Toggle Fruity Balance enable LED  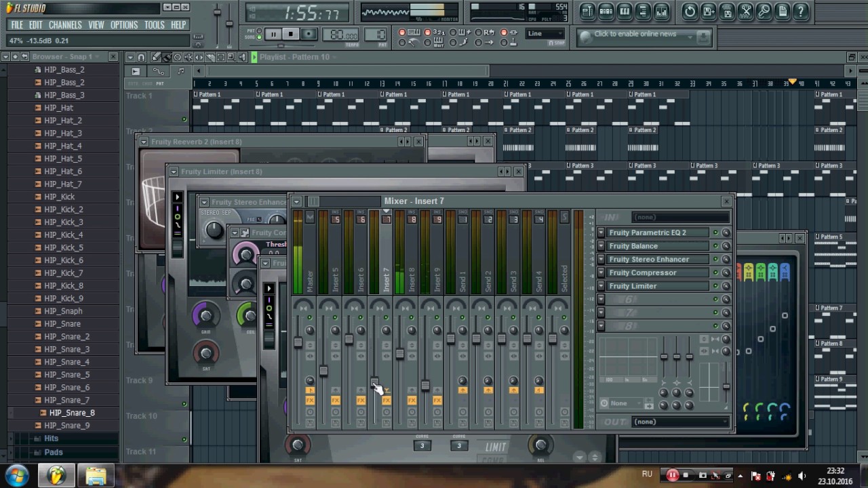click(x=715, y=246)
